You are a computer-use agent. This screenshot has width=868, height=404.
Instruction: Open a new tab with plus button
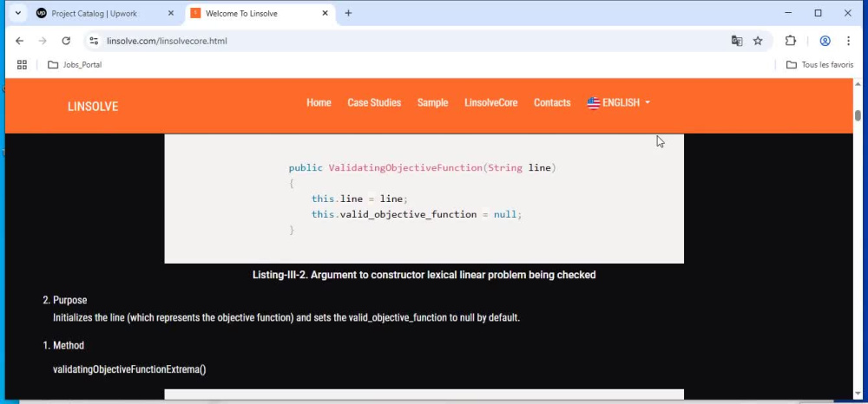(x=348, y=13)
